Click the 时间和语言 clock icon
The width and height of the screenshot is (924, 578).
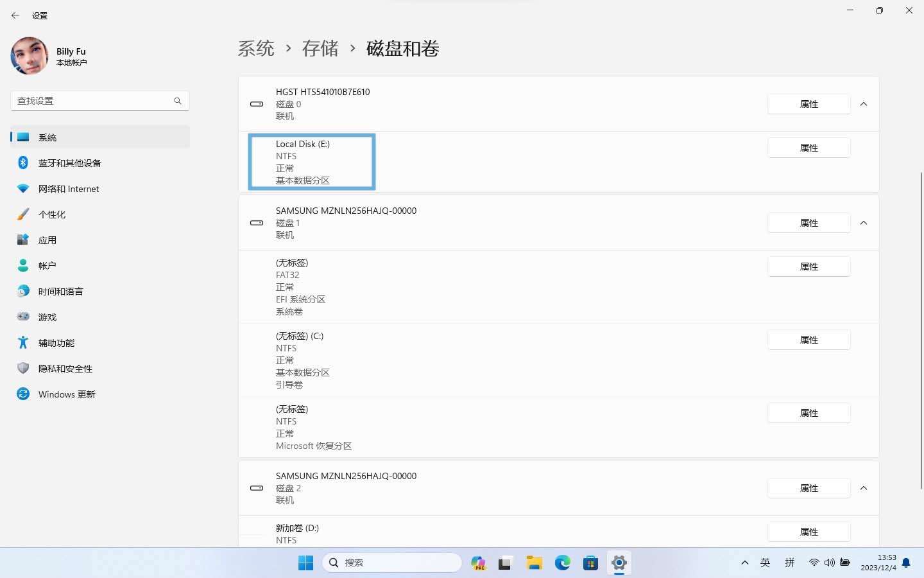[x=23, y=291]
